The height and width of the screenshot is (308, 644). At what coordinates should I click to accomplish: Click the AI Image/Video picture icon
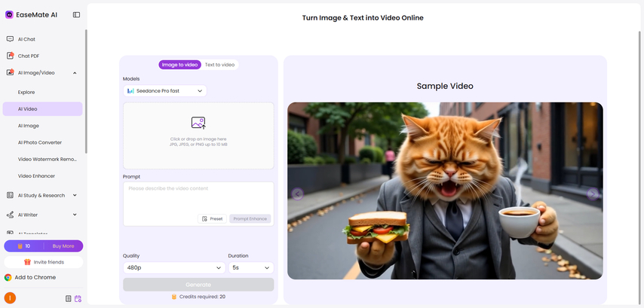[11, 72]
